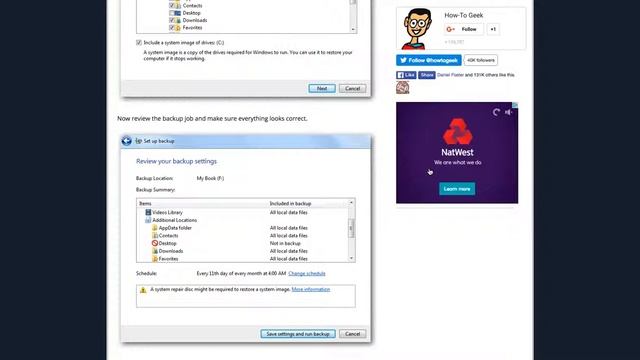
Task: Click scroll down arrow in upper folder list
Action: [x=353, y=29]
